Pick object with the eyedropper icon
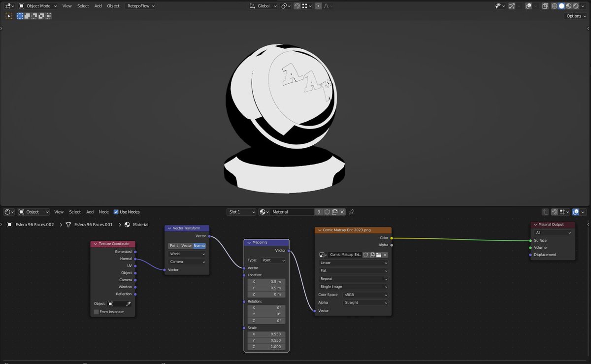The height and width of the screenshot is (364, 591). pos(129,304)
